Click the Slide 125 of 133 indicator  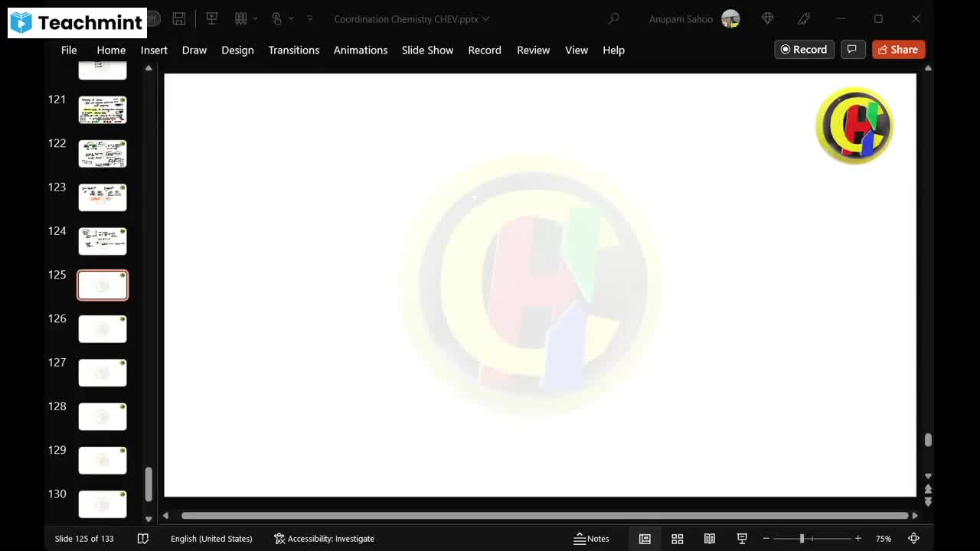84,539
